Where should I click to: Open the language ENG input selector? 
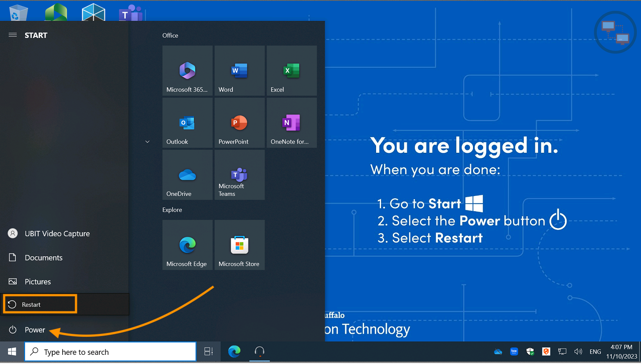point(595,352)
